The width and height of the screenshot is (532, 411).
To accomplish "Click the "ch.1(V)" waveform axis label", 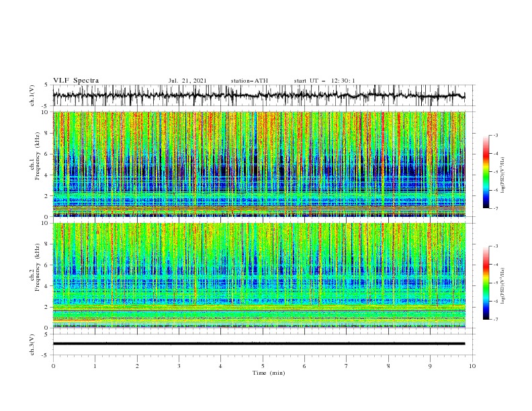I will click(32, 95).
